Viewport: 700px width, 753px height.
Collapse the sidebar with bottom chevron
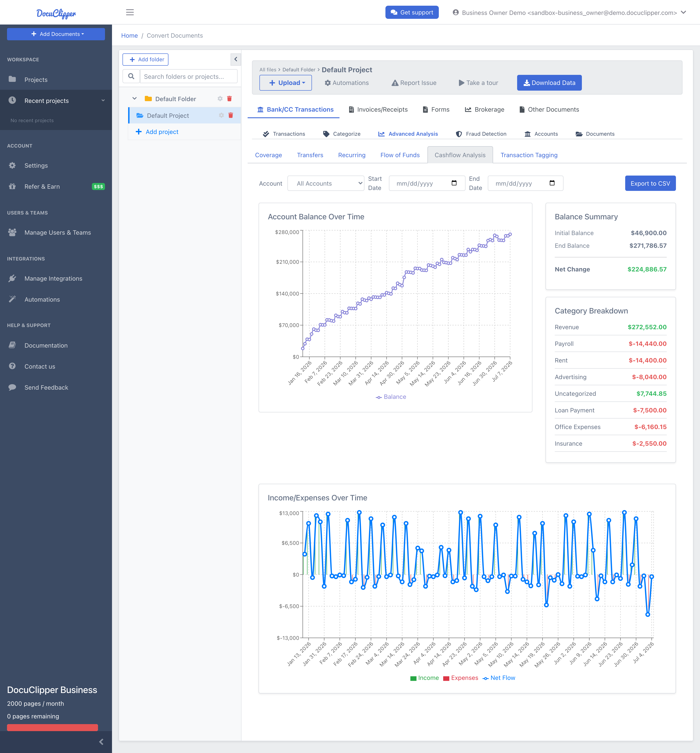(101, 742)
